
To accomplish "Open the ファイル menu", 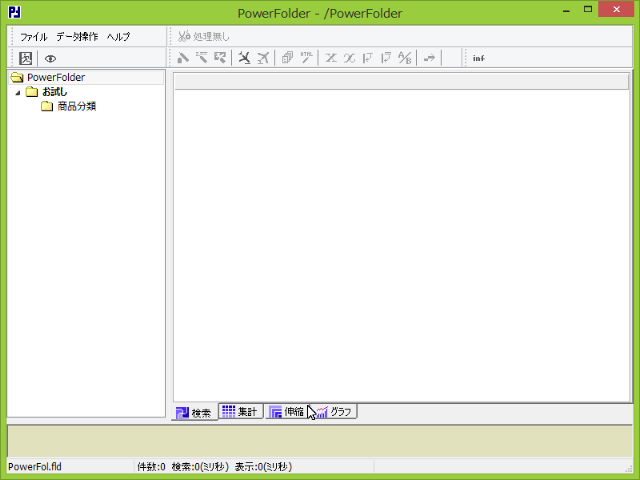I will click(34, 37).
